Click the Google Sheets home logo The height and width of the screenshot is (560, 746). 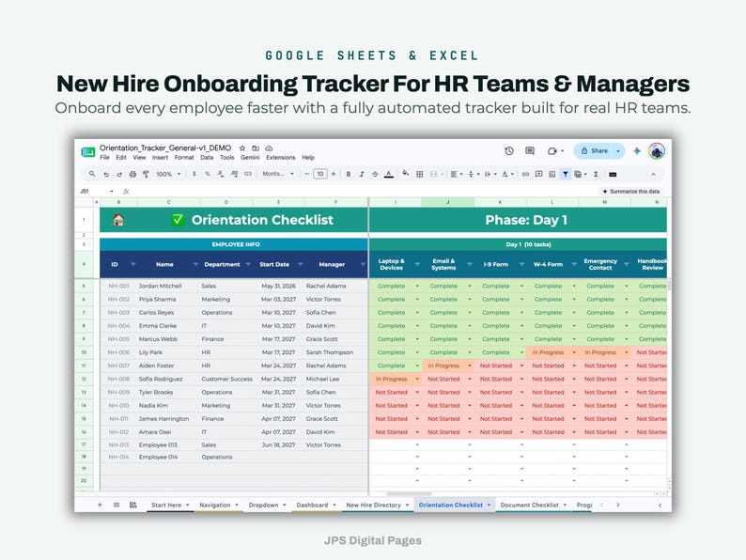pyautogui.click(x=88, y=152)
